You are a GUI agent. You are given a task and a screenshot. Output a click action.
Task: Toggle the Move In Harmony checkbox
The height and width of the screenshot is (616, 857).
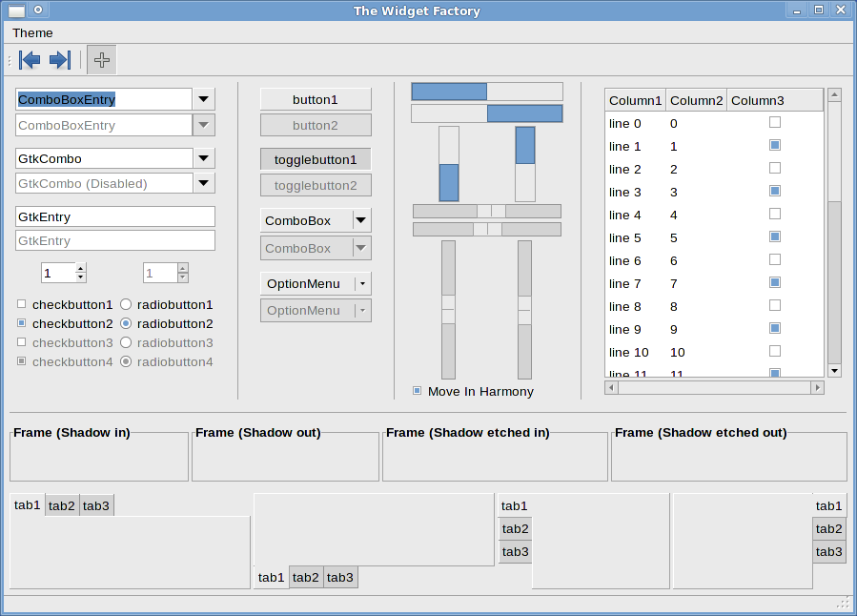[417, 391]
